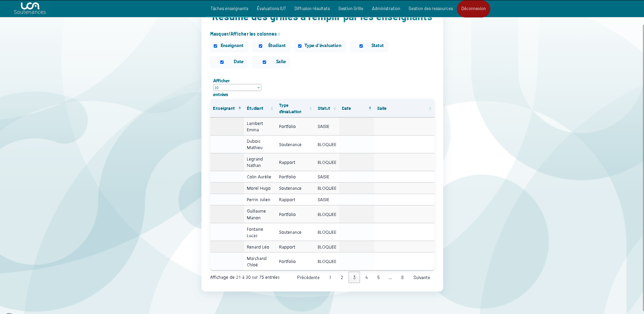Sort table by Salle column arrow
The image size is (644, 314).
pyautogui.click(x=430, y=108)
